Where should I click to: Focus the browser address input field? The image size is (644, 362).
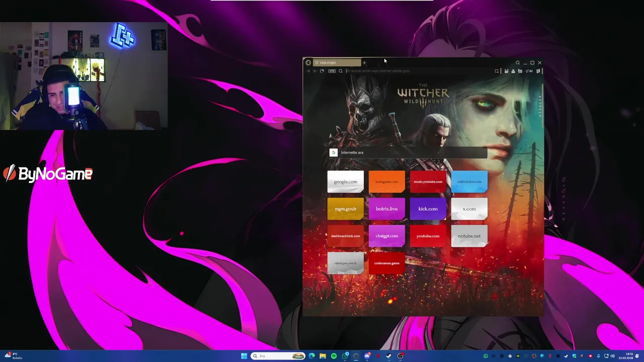418,71
